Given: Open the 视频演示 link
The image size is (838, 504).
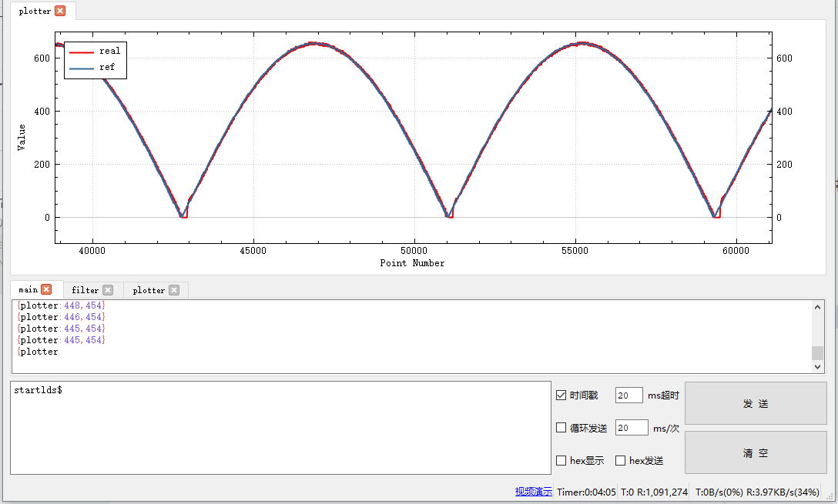Looking at the screenshot, I should pyautogui.click(x=533, y=492).
